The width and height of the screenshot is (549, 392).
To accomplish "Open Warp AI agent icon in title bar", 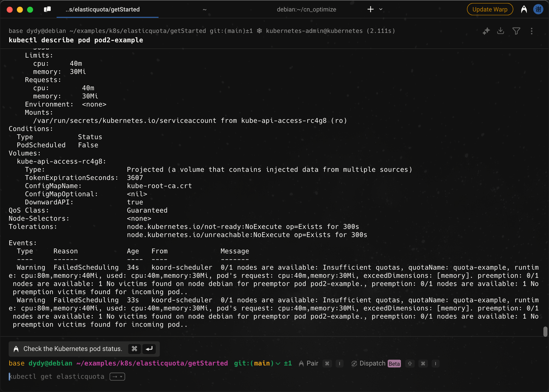I will (524, 9).
